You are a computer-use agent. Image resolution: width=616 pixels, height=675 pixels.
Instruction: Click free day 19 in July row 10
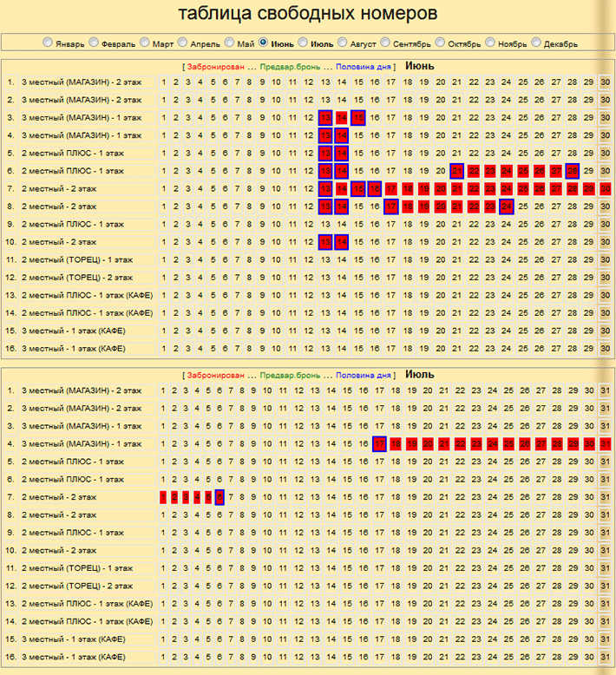coord(412,551)
